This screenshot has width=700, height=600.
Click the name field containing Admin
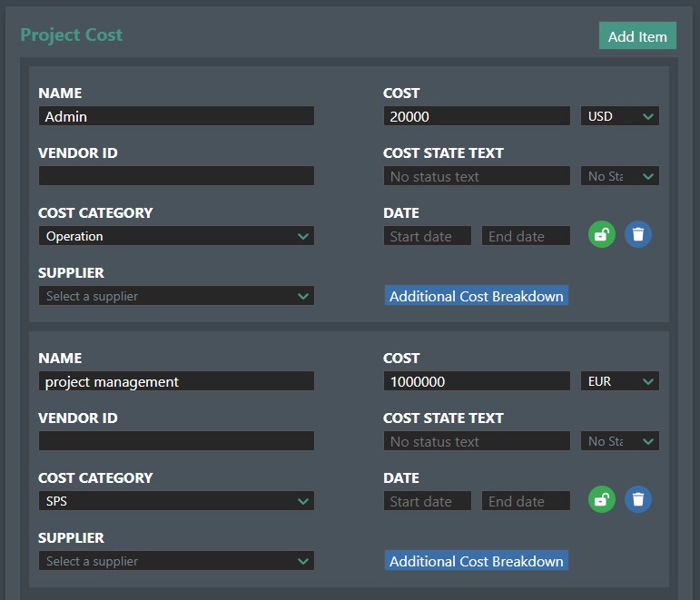(x=176, y=116)
